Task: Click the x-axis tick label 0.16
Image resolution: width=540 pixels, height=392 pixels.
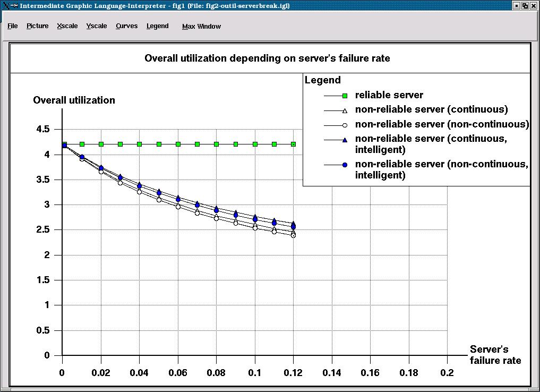Action: tap(370, 373)
